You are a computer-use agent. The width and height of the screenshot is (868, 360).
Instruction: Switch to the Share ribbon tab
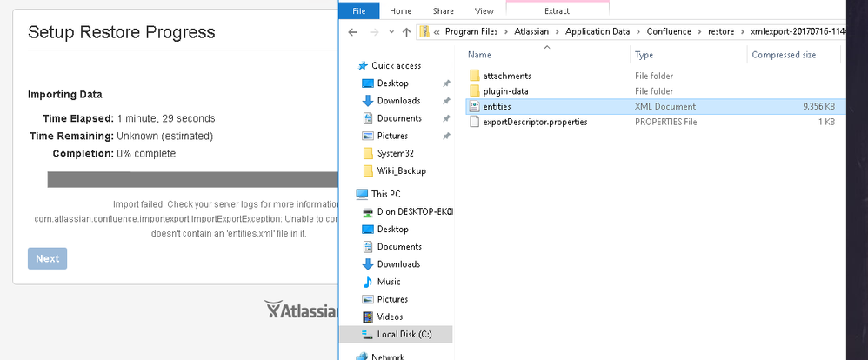pos(443,10)
